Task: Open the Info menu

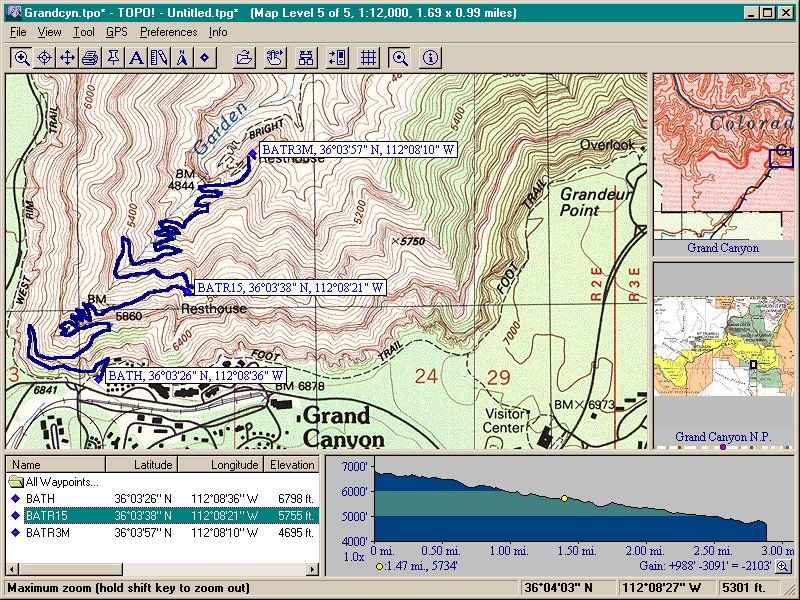Action: pyautogui.click(x=218, y=32)
